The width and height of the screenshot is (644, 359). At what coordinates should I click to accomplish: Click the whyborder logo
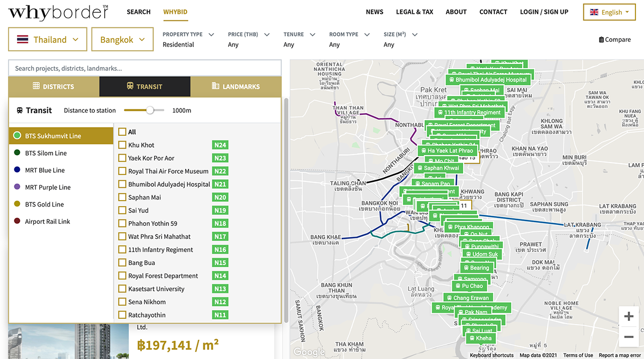tap(58, 12)
